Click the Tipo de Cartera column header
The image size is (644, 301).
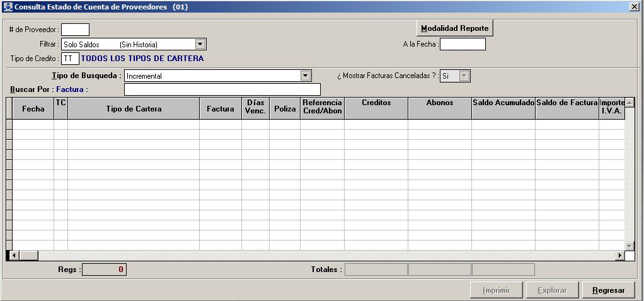(x=134, y=108)
